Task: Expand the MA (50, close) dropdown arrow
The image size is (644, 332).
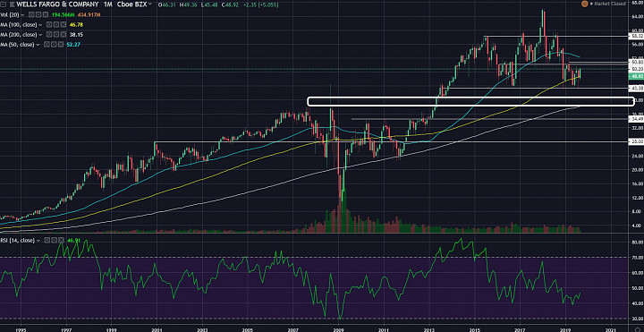Action: [38, 45]
